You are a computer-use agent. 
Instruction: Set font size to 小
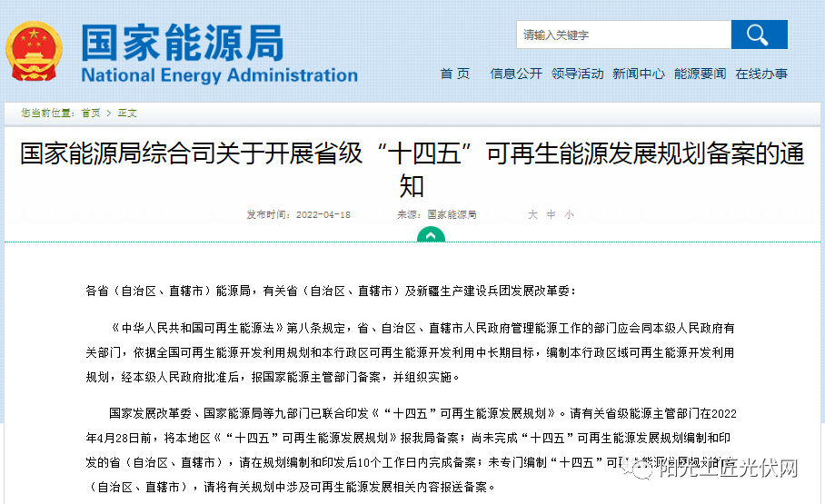pyautogui.click(x=569, y=215)
